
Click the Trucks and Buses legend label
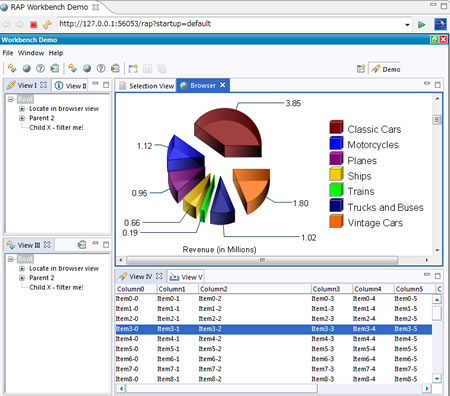385,207
